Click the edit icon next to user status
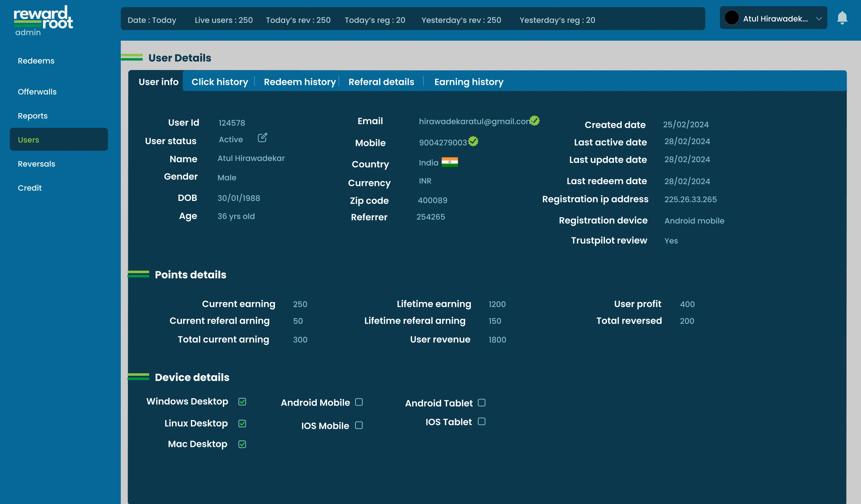Screen dimensions: 861x504 (262, 138)
